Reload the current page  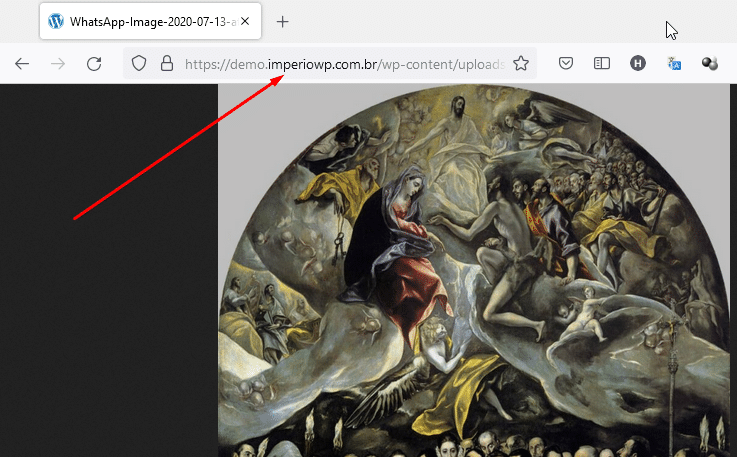tap(94, 64)
